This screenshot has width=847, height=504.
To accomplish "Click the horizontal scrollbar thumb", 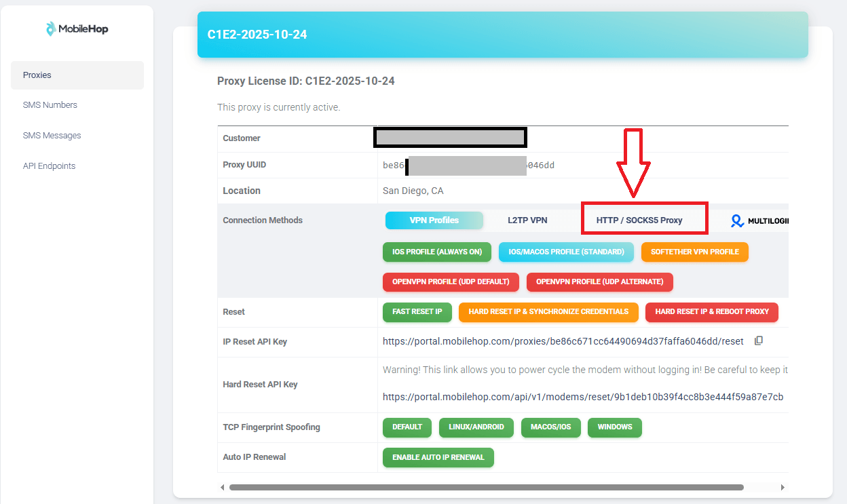I will (x=486, y=487).
